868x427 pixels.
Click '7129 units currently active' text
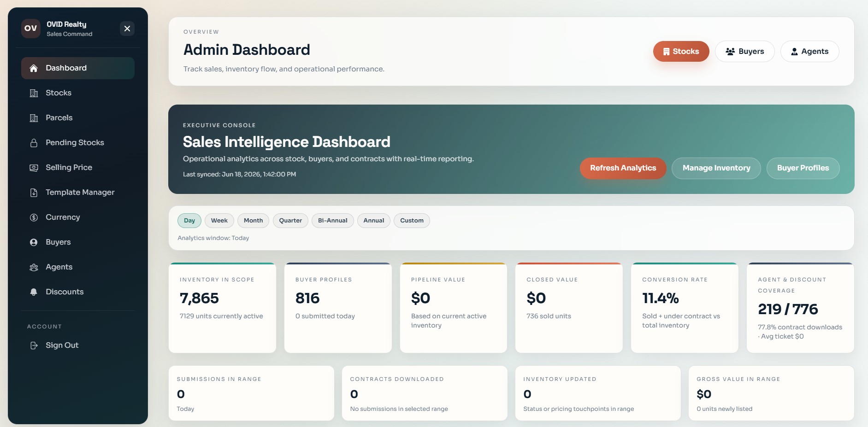point(221,316)
